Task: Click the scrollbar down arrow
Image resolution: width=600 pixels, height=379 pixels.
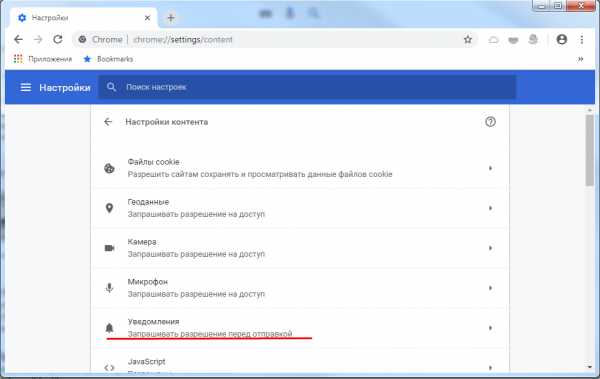Action: [x=590, y=367]
